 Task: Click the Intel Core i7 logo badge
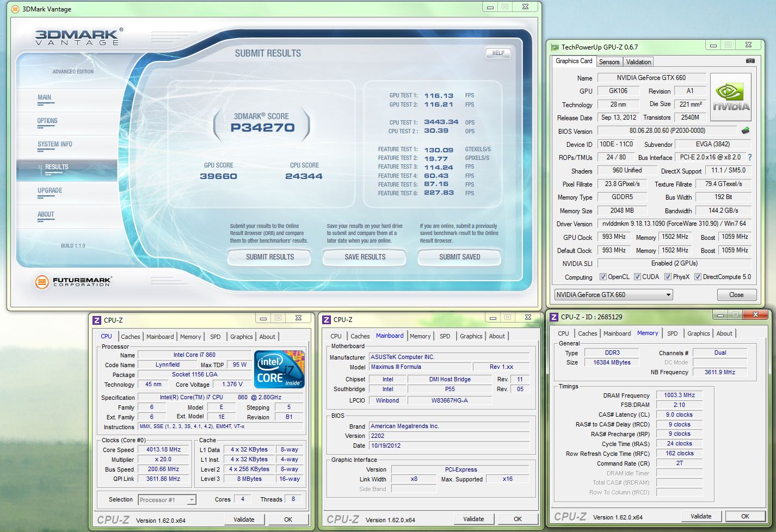click(x=279, y=369)
